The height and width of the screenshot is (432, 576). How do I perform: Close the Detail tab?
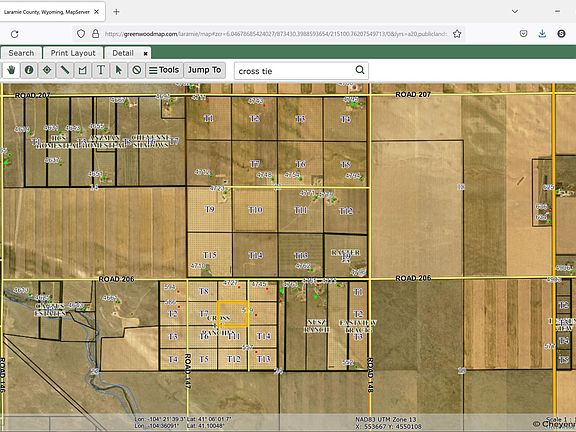pyautogui.click(x=145, y=54)
